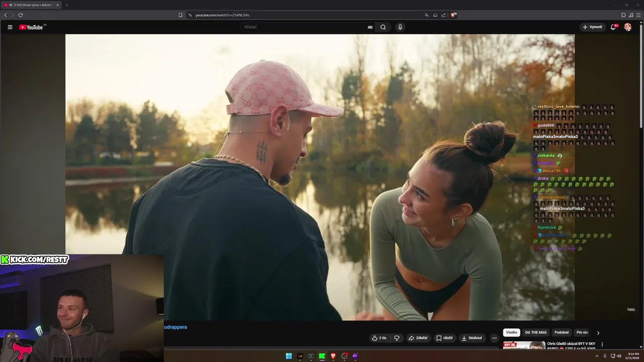Open a new browser tab
This screenshot has height=362, width=644.
[x=66, y=5]
